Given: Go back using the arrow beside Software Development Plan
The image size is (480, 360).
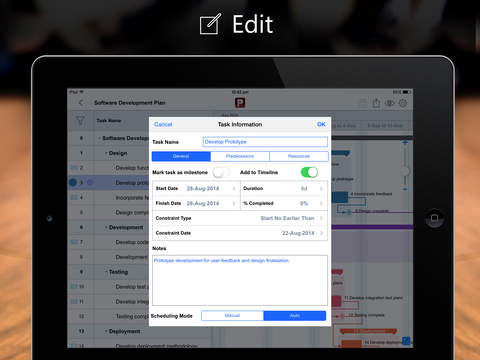Looking at the screenshot, I should 81,103.
